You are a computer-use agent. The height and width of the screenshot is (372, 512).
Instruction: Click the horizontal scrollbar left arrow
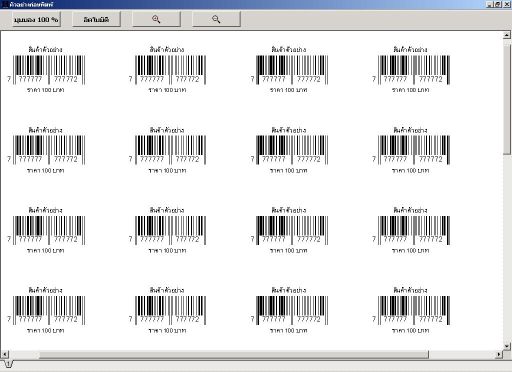tap(5, 354)
